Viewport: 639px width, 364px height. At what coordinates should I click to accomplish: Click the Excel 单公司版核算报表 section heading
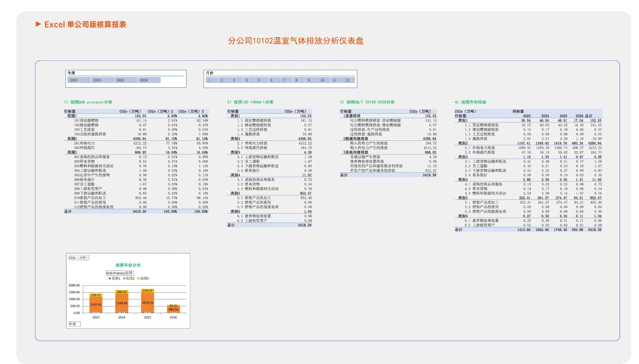coord(85,25)
